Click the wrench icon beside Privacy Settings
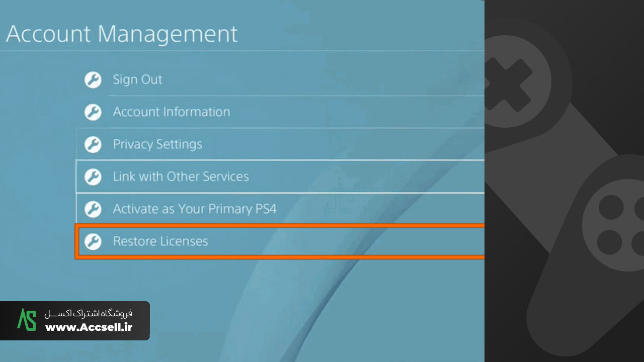This screenshot has width=644, height=362. coord(93,144)
